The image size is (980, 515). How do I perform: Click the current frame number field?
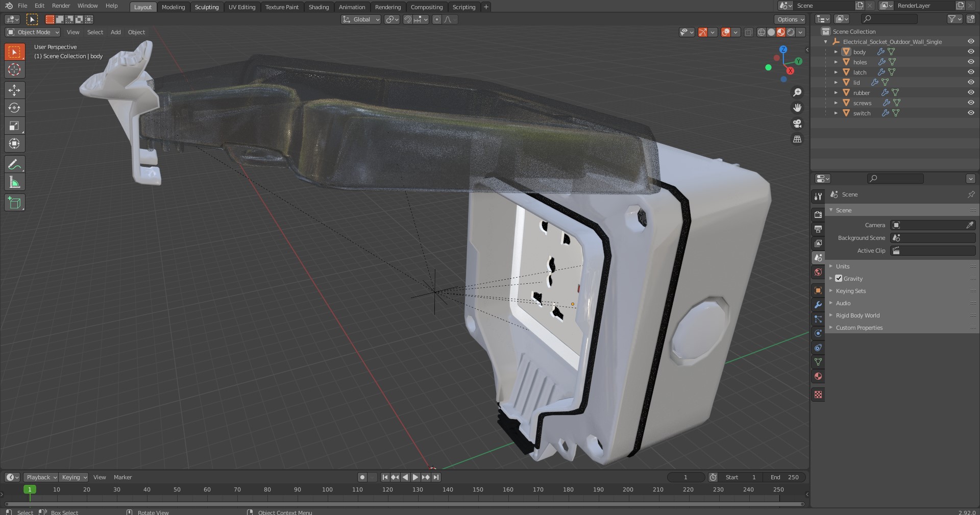tap(685, 477)
